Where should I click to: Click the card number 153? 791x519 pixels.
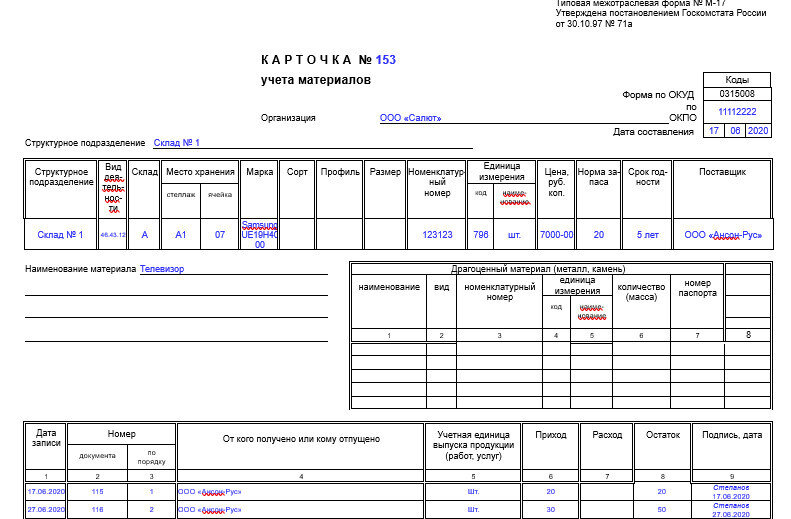pyautogui.click(x=386, y=60)
